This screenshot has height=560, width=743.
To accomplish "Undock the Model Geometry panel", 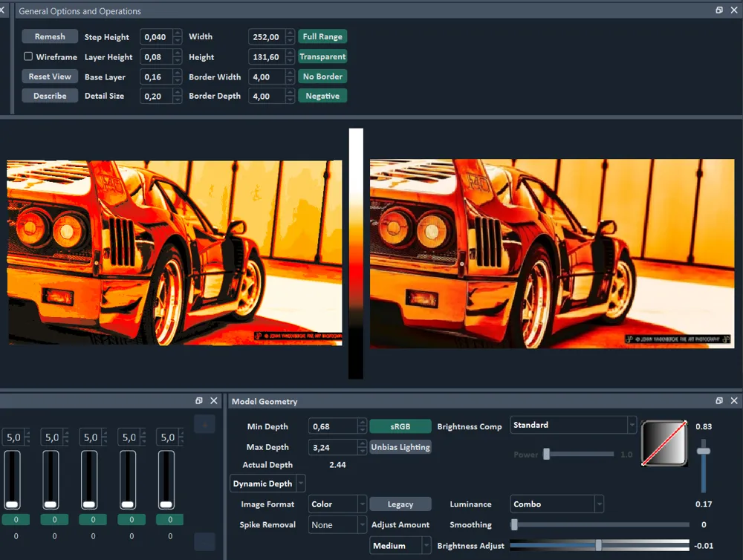I will pyautogui.click(x=719, y=400).
